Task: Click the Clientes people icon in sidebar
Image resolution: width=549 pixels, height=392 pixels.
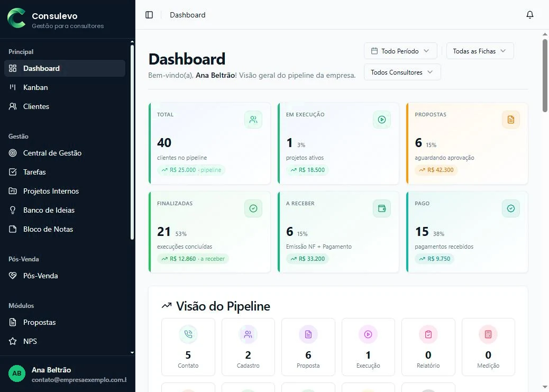Action: 13,106
